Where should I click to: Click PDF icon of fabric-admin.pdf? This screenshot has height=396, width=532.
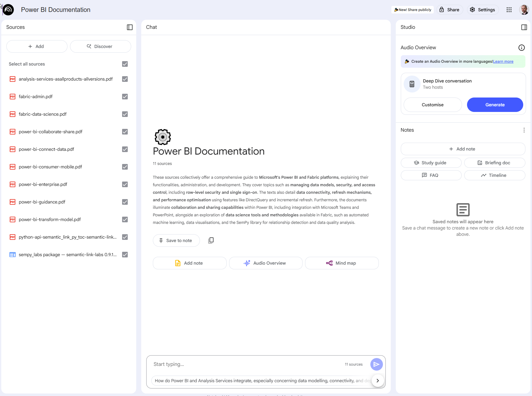coord(13,97)
